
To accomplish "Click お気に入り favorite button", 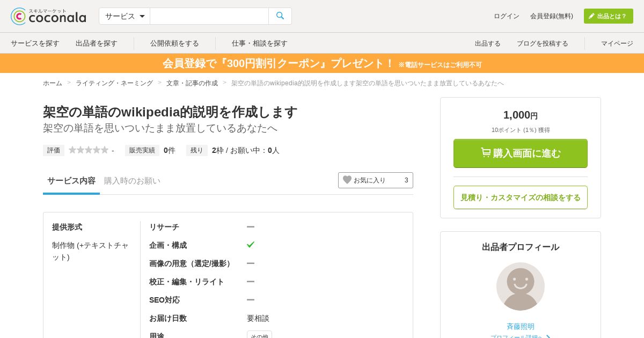I will [376, 180].
